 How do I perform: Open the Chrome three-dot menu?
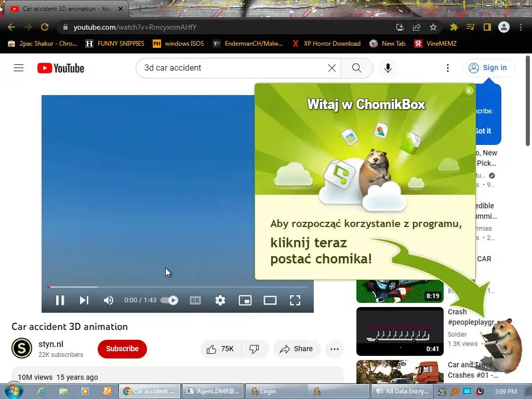[x=521, y=27]
